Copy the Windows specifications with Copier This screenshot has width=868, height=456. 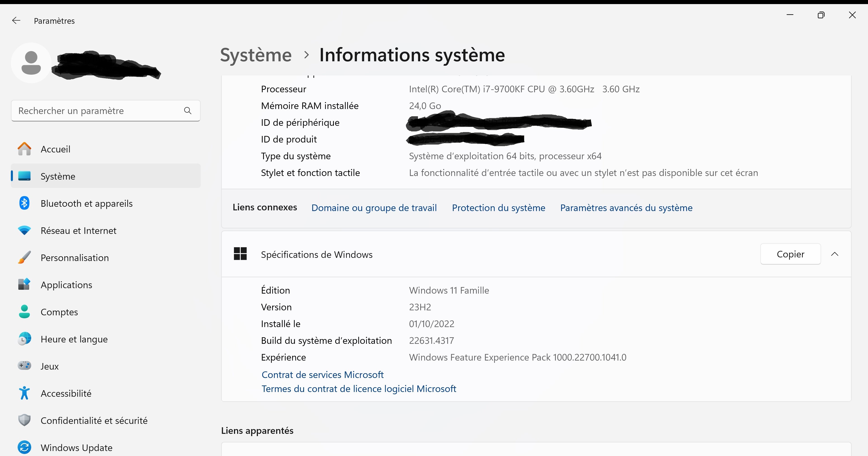790,254
